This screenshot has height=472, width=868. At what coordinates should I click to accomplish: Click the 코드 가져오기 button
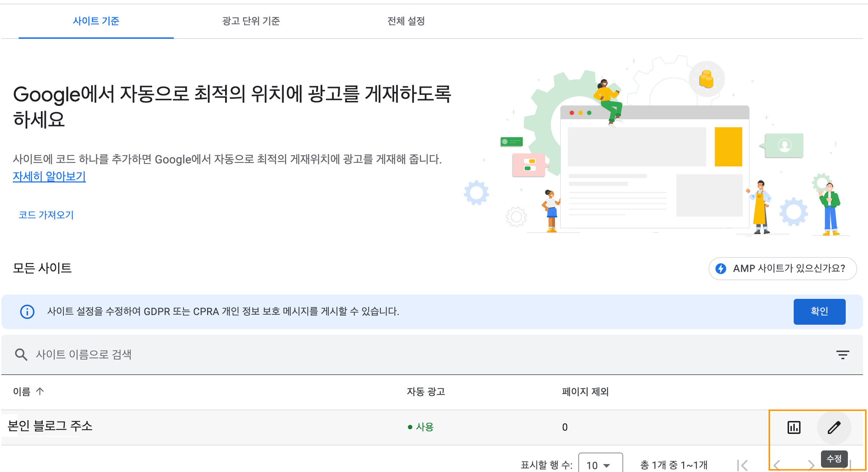[x=46, y=215]
